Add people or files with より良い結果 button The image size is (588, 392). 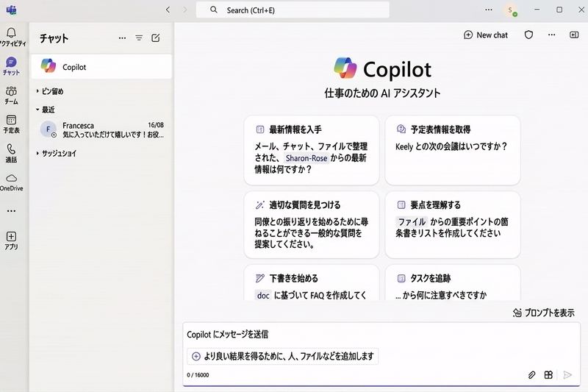283,356
